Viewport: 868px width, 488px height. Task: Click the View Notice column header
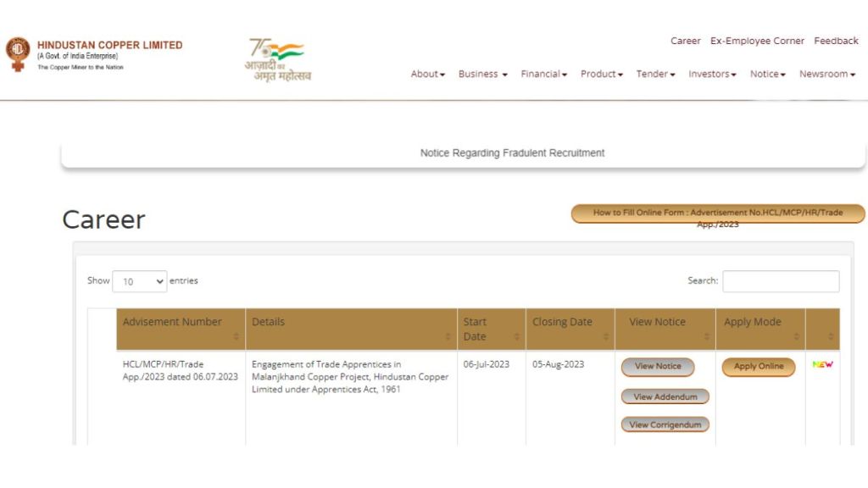665,330
